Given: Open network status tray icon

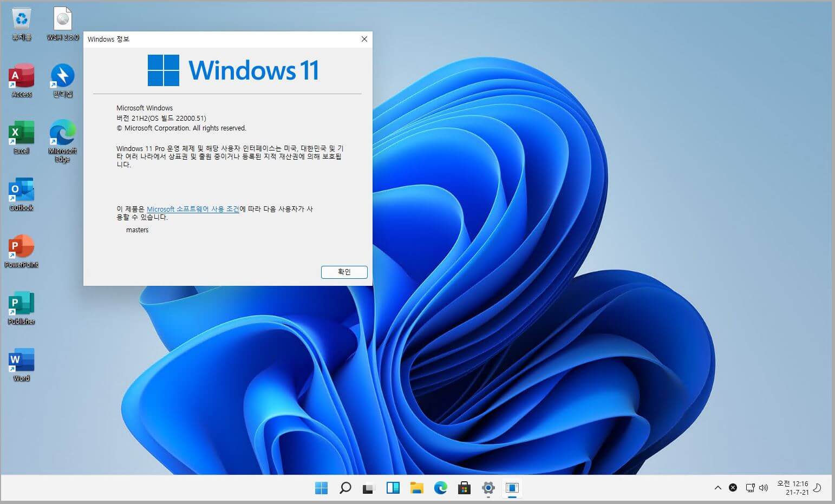Looking at the screenshot, I should pos(750,488).
